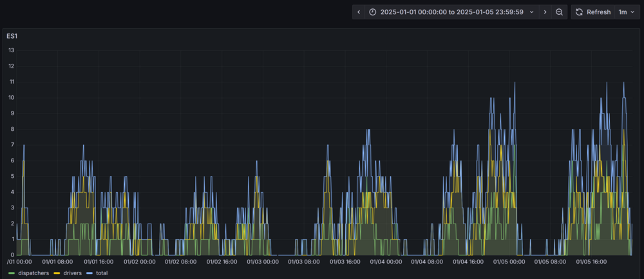
Task: Open the 1m refresh interval dropdown
Action: 627,12
